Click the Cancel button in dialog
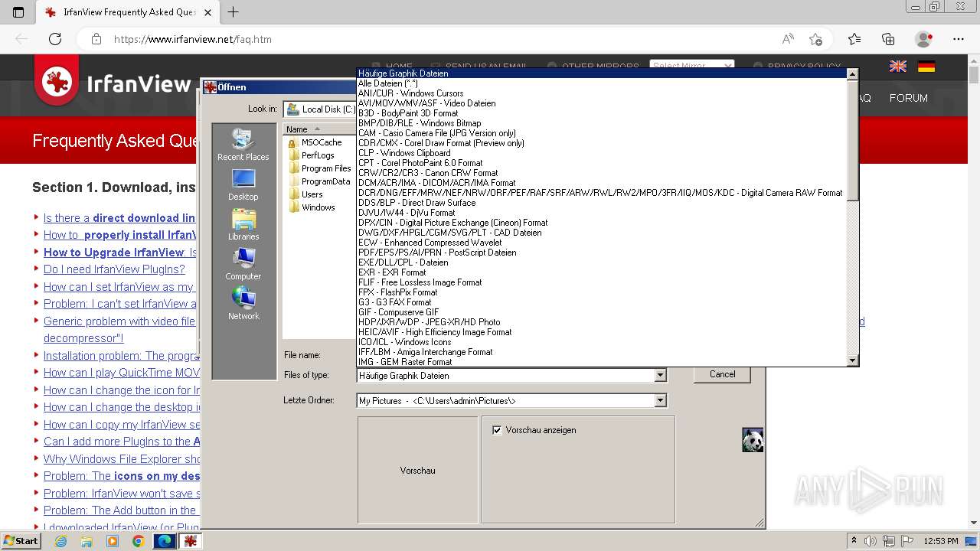The image size is (980, 551). [722, 374]
